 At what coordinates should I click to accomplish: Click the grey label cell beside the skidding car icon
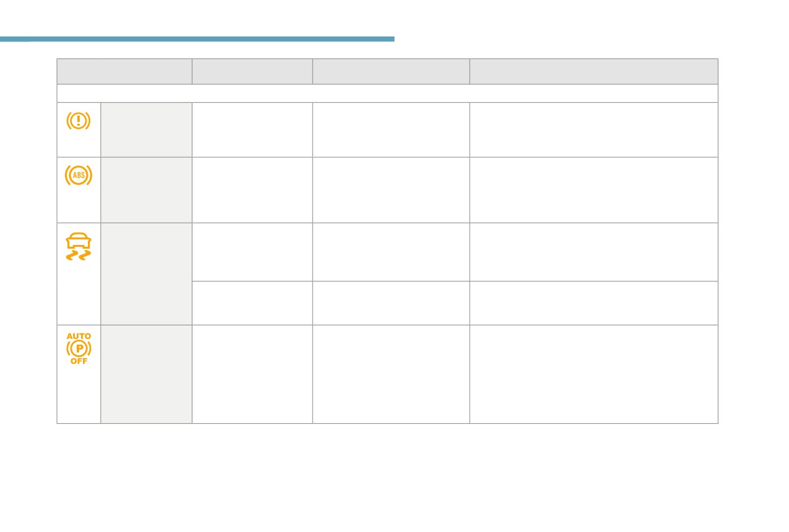coord(146,274)
